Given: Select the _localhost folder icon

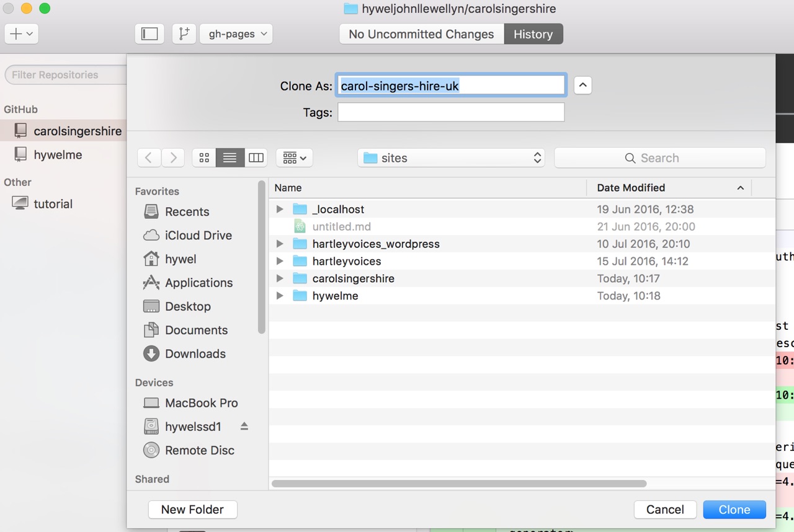Looking at the screenshot, I should point(300,209).
